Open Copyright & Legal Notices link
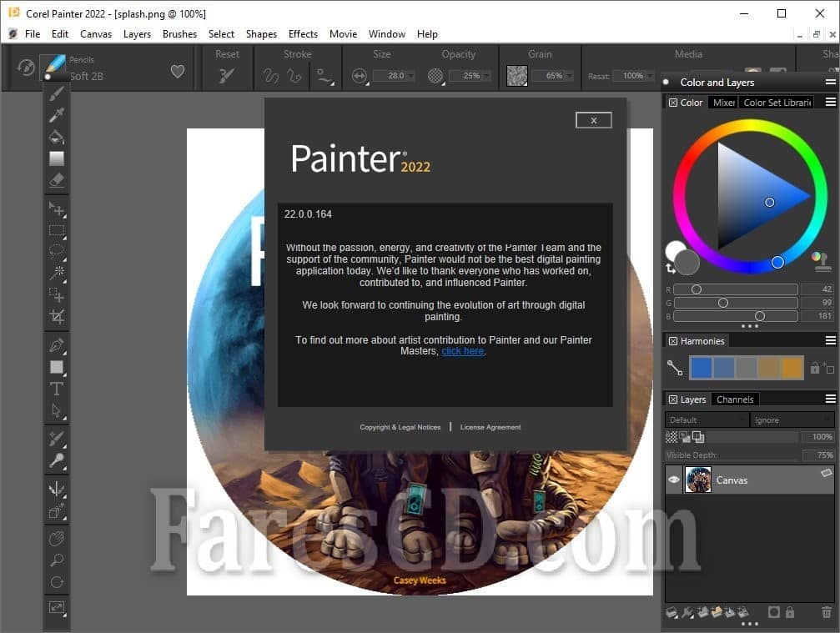The image size is (840, 633). (x=400, y=427)
